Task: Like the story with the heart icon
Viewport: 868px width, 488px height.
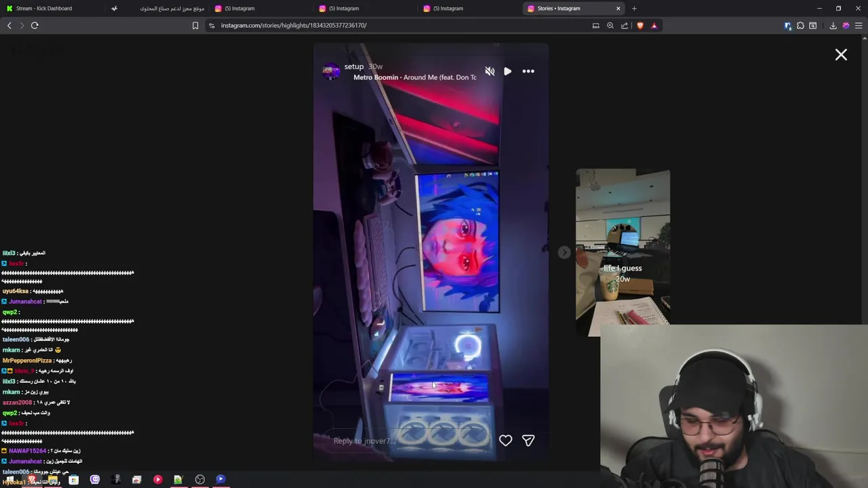Action: 505,441
